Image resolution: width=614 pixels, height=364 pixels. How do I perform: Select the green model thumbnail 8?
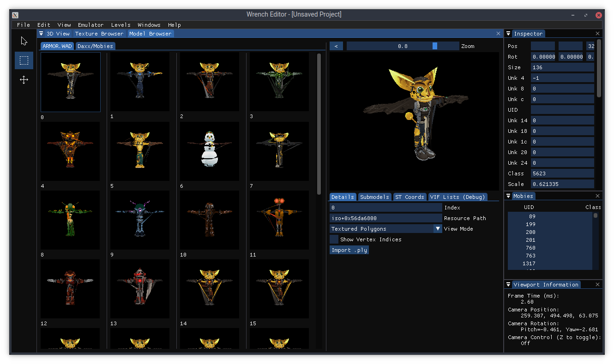coord(70,220)
